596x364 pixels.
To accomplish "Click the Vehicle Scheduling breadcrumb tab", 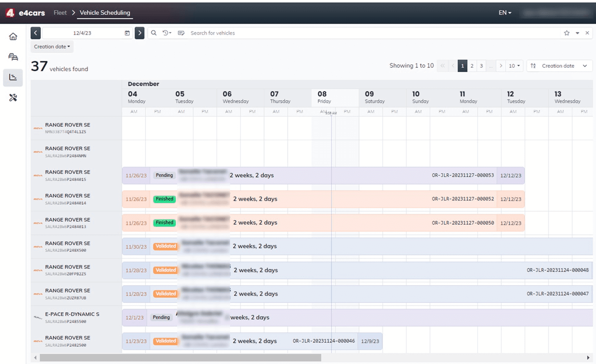I will click(x=105, y=13).
